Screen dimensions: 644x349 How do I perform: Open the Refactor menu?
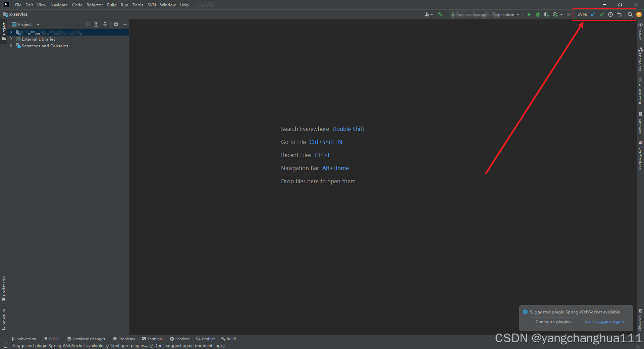pos(95,5)
